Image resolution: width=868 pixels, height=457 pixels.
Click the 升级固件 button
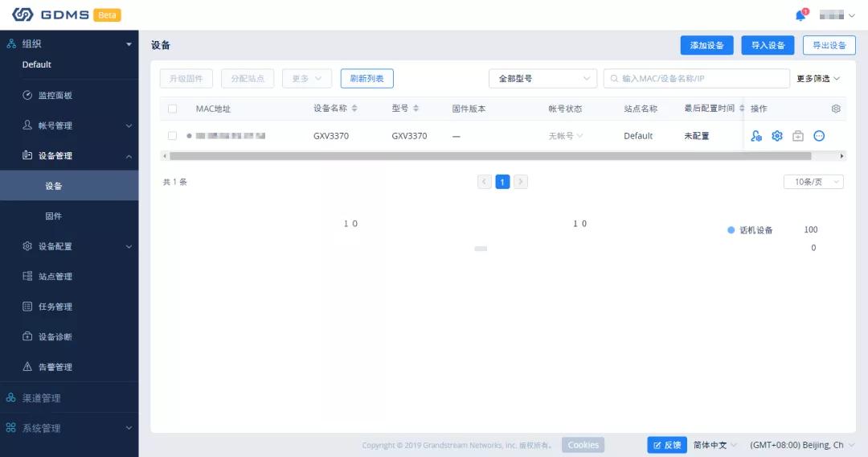[186, 79]
